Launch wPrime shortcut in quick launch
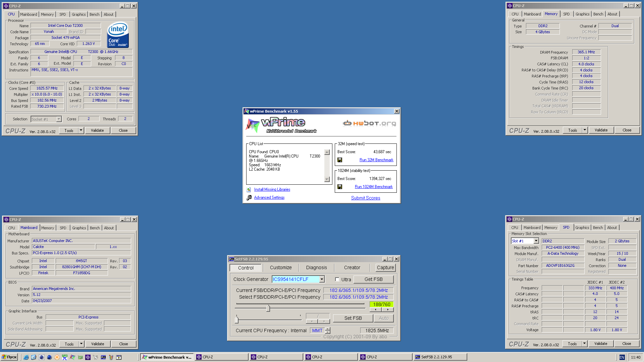Image resolution: width=644 pixels, height=362 pixels. [72, 357]
